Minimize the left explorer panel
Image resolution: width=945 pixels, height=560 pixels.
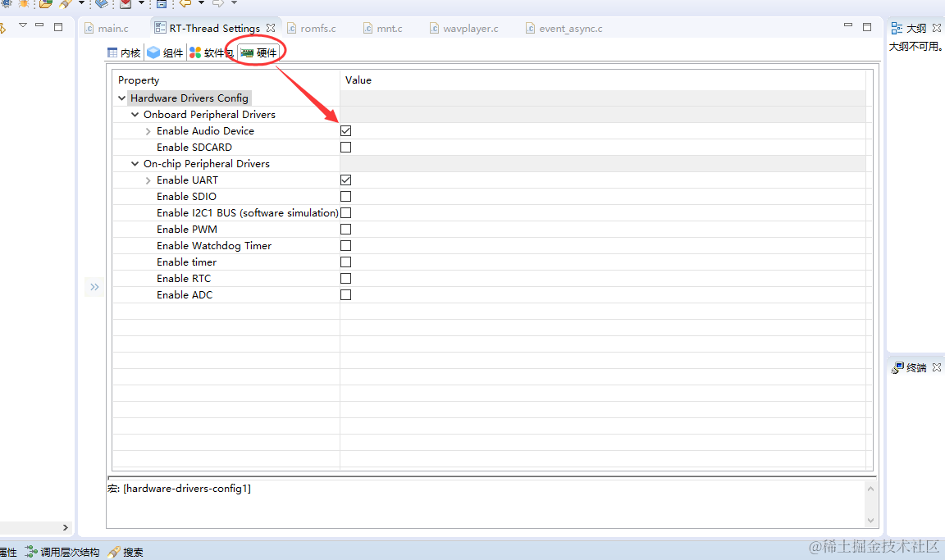39,25
